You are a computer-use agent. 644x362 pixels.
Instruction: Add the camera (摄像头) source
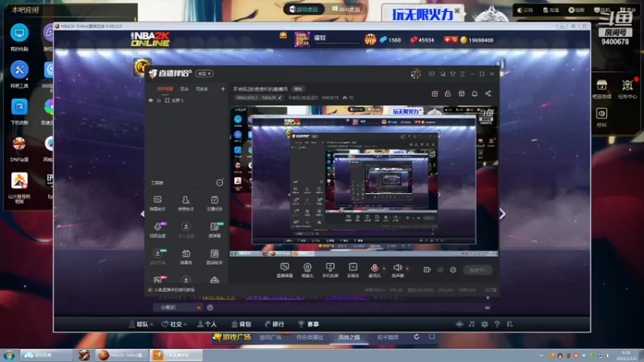pos(308,270)
